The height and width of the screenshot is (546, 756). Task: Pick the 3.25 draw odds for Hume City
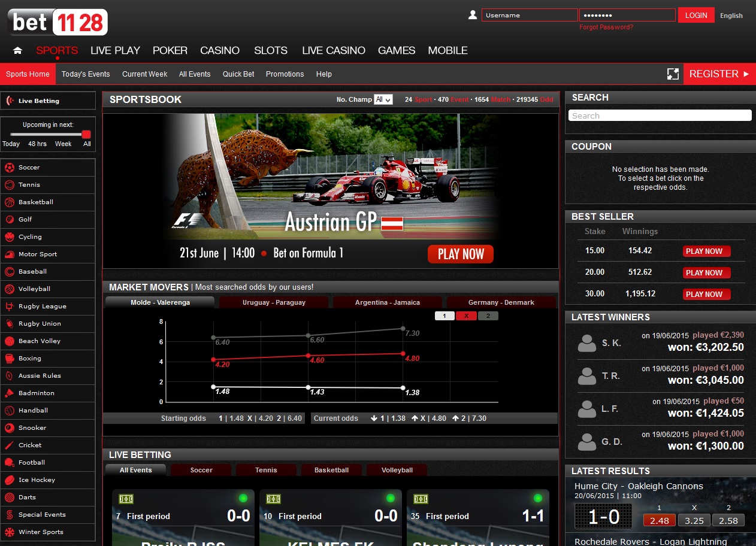click(694, 520)
